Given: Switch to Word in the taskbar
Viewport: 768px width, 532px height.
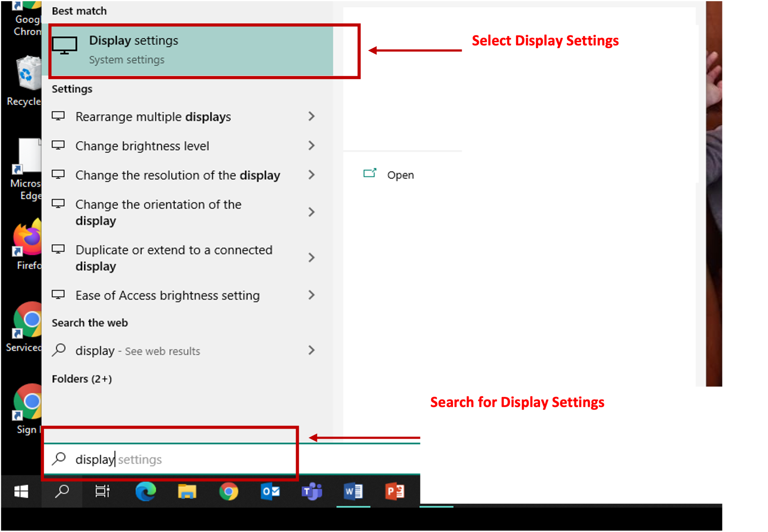Looking at the screenshot, I should tap(353, 492).
